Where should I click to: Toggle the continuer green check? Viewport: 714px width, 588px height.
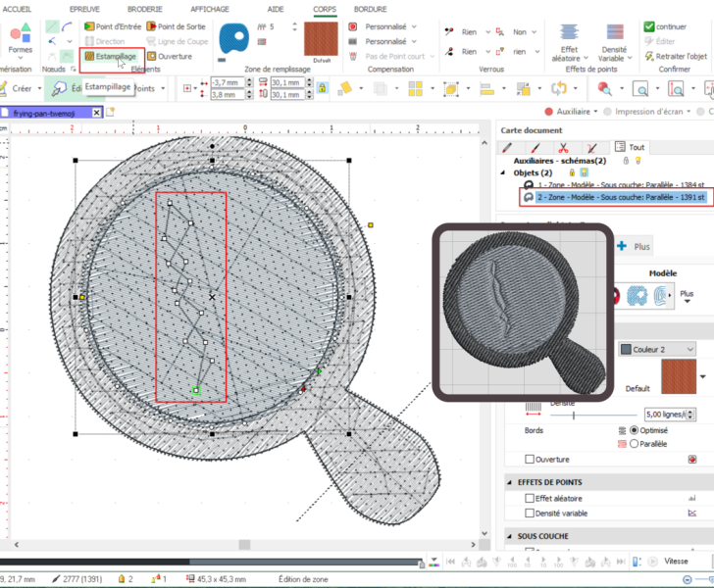pyautogui.click(x=649, y=26)
